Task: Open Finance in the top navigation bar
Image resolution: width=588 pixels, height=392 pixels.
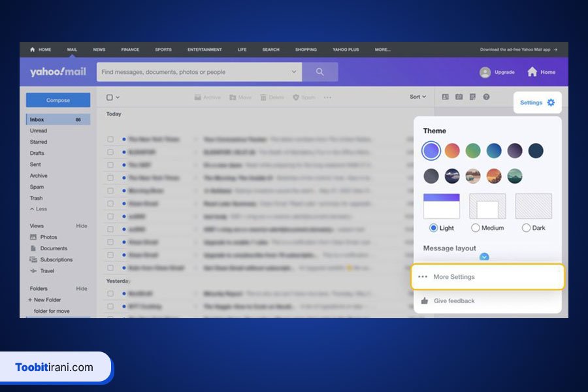Action: (x=130, y=50)
